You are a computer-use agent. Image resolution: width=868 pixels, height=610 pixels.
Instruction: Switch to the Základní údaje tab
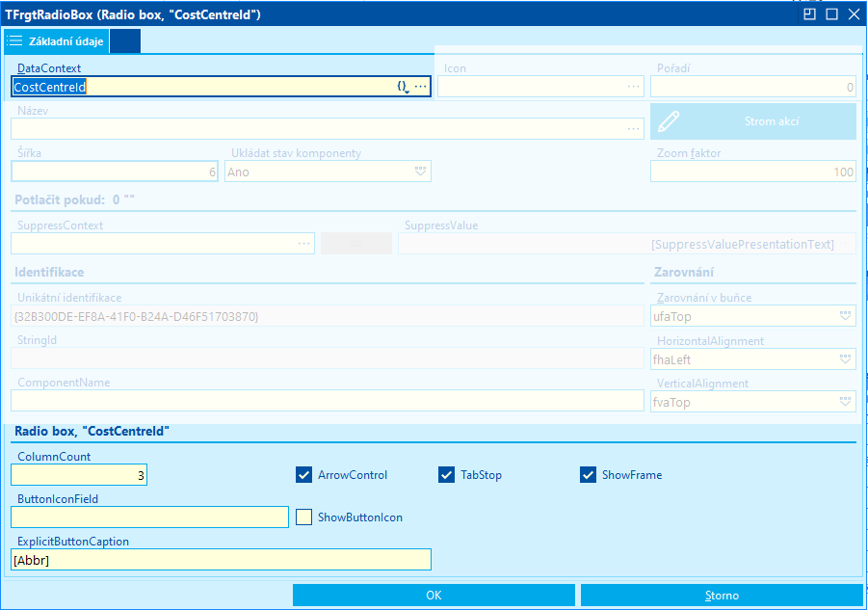(57, 41)
